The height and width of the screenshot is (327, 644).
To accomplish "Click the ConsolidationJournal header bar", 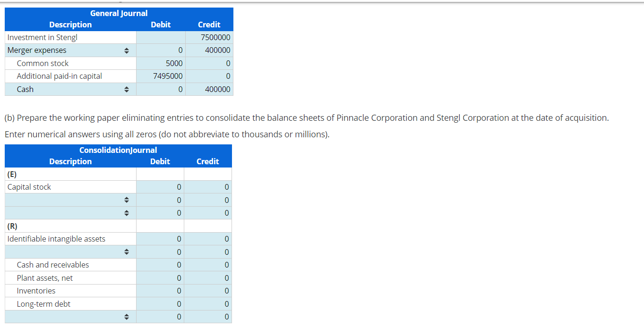I will point(118,150).
